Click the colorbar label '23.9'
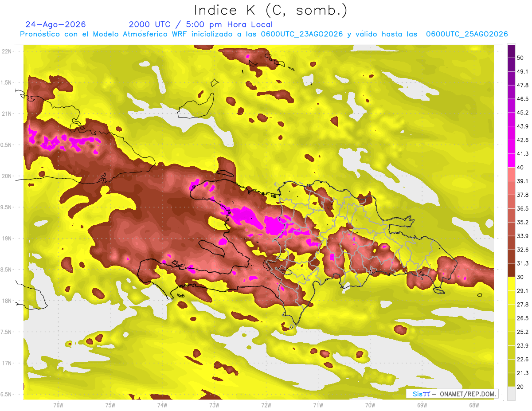 [x=523, y=346]
